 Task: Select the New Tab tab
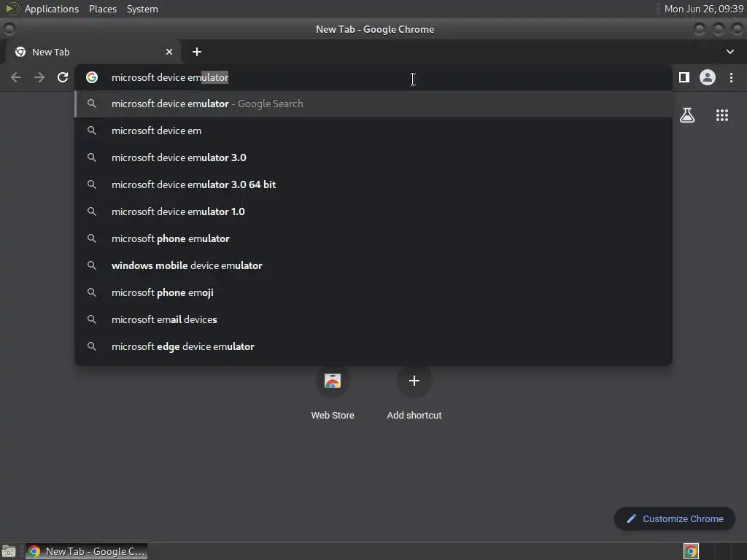pyautogui.click(x=93, y=52)
